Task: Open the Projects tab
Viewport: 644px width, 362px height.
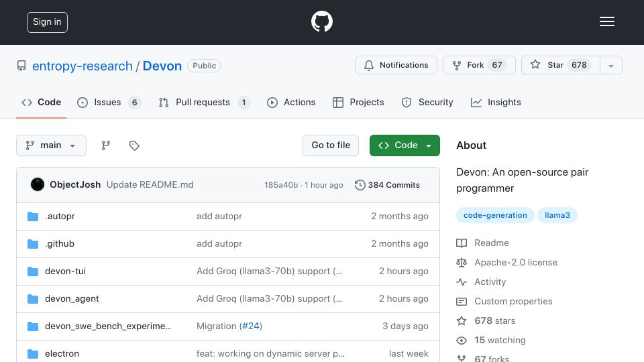Action: [358, 103]
